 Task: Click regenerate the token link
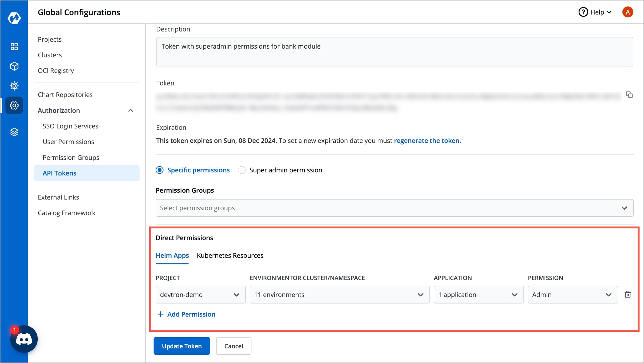pyautogui.click(x=427, y=140)
